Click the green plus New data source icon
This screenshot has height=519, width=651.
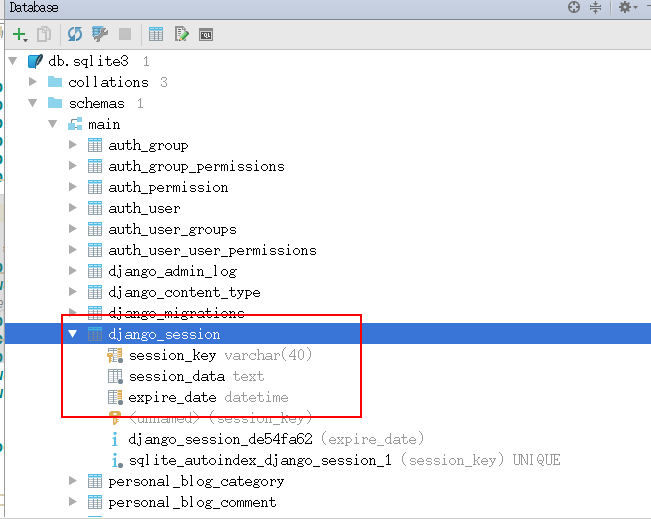(20, 34)
